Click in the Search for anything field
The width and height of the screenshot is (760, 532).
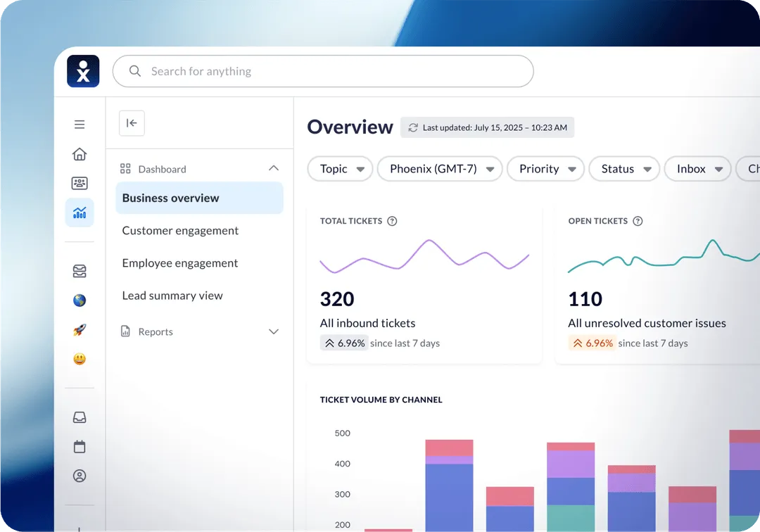323,71
